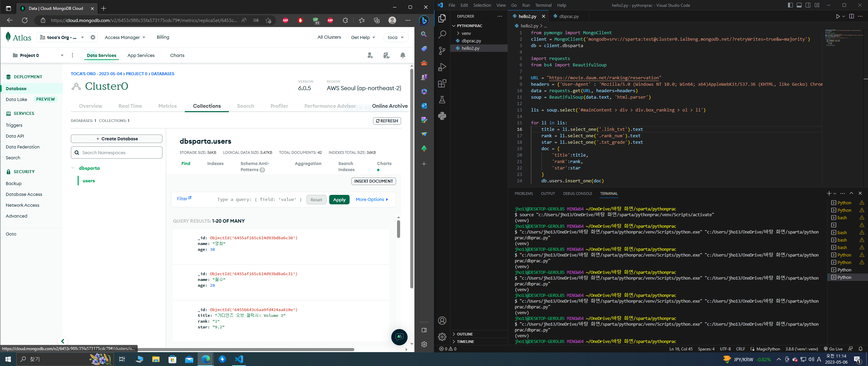The width and height of the screenshot is (868, 366).
Task: Collapse the Atlas left navigation sidebar
Action: point(63,341)
